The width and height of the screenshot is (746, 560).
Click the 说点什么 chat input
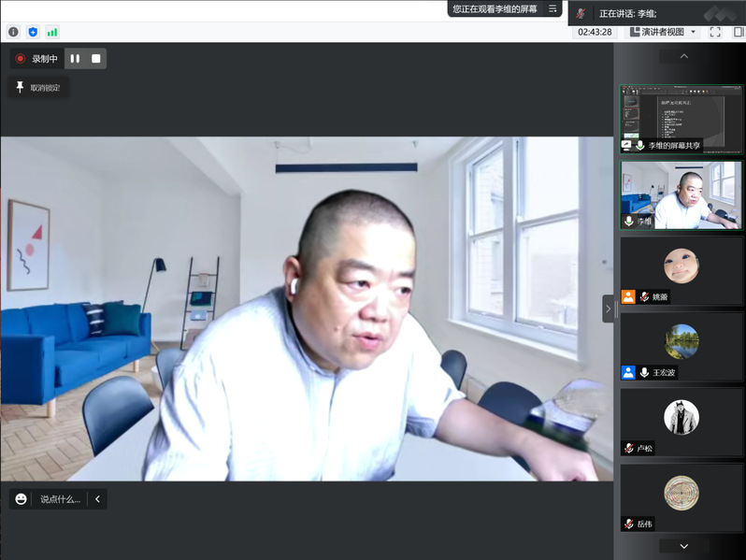60,499
